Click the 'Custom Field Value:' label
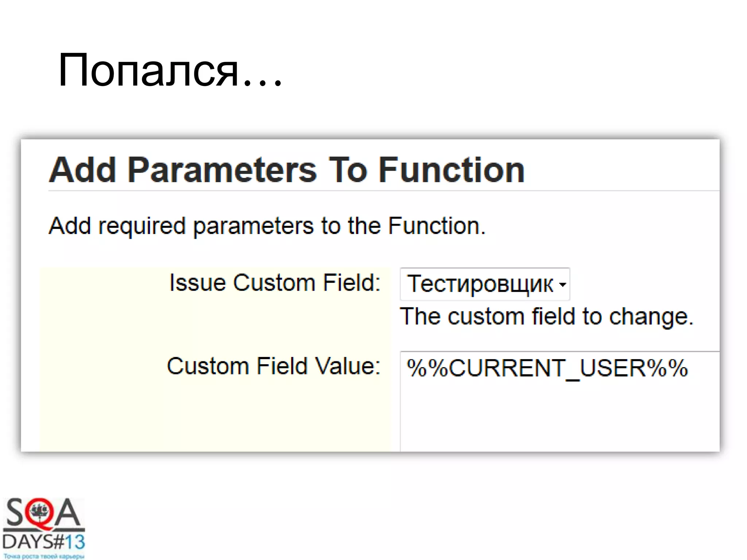The height and width of the screenshot is (560, 747). click(274, 366)
